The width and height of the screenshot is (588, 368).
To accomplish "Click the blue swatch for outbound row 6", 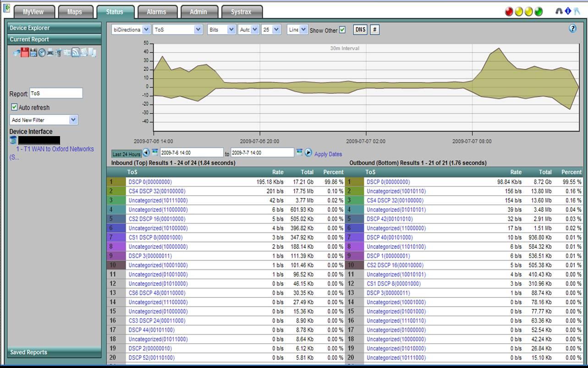I will pos(354,228).
